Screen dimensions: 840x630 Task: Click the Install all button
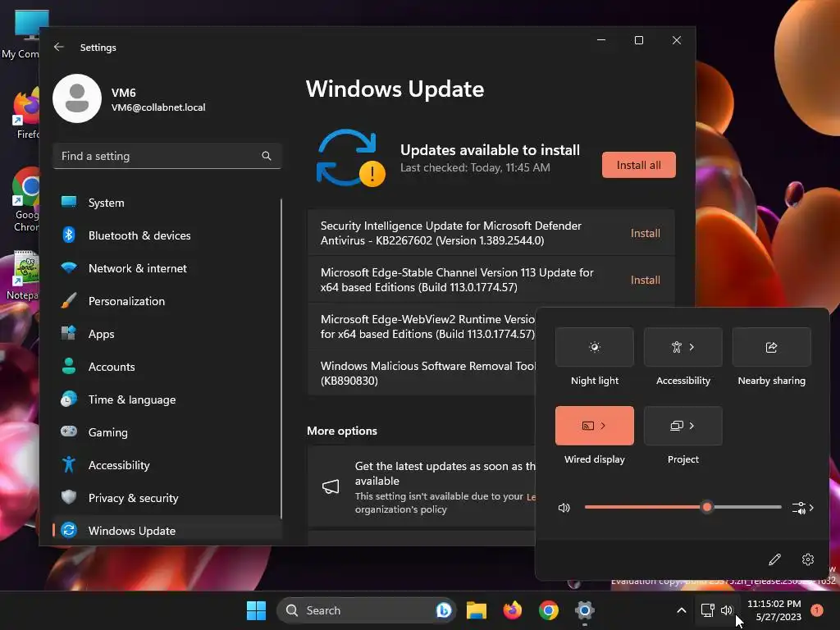coord(638,165)
